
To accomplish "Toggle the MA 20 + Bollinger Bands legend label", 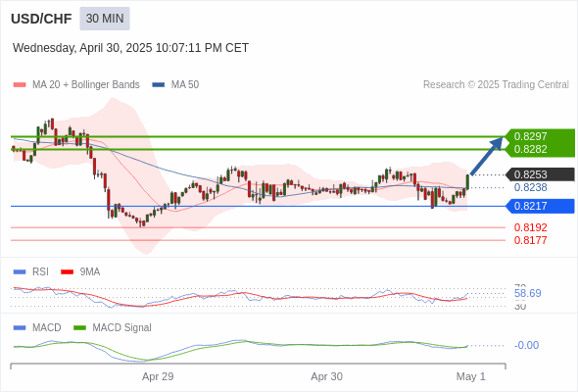I will pos(86,85).
